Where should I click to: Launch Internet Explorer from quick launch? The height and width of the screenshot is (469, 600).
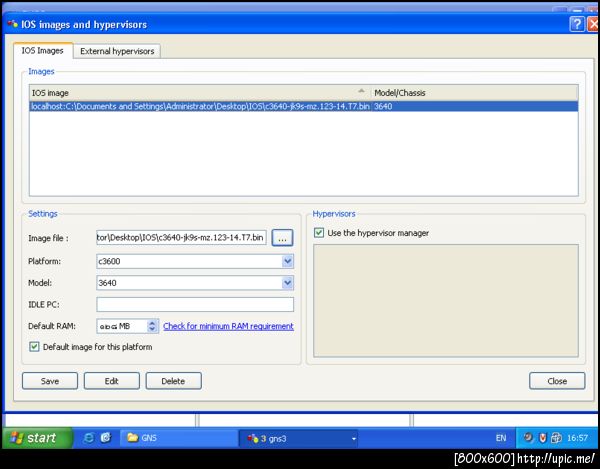[x=89, y=438]
